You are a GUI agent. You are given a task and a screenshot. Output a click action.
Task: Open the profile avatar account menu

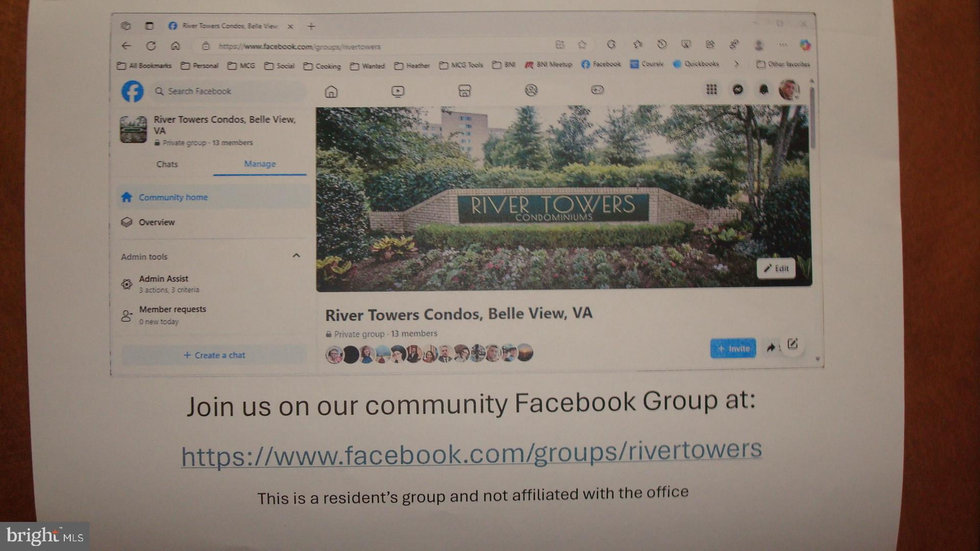789,90
